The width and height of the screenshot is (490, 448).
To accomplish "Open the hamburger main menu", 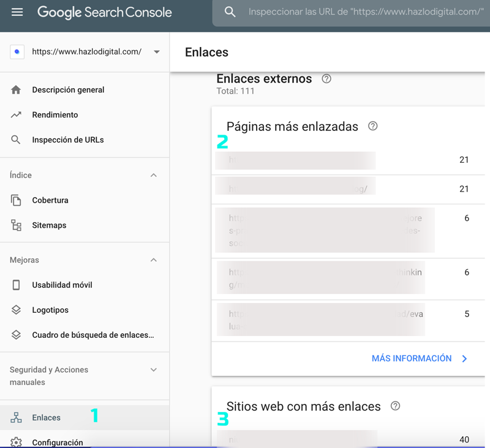I will point(17,12).
